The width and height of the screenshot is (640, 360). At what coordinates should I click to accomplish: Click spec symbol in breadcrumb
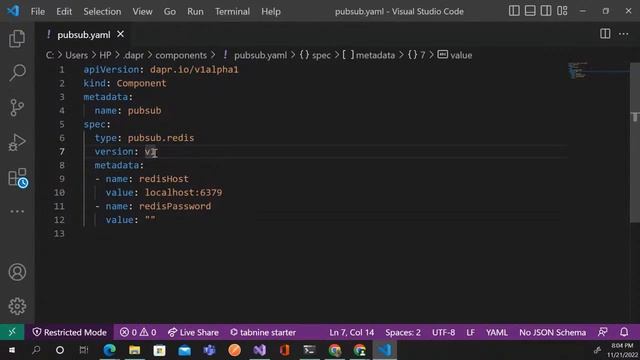[321, 55]
